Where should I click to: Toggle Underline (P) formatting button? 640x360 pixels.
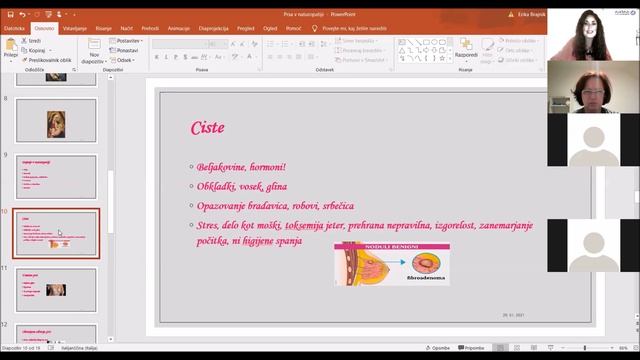[x=176, y=57]
